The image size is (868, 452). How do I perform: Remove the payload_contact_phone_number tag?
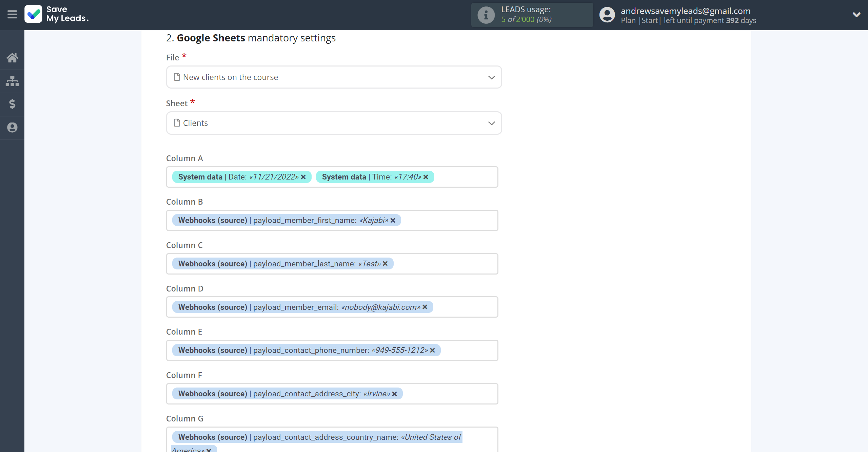pyautogui.click(x=433, y=351)
